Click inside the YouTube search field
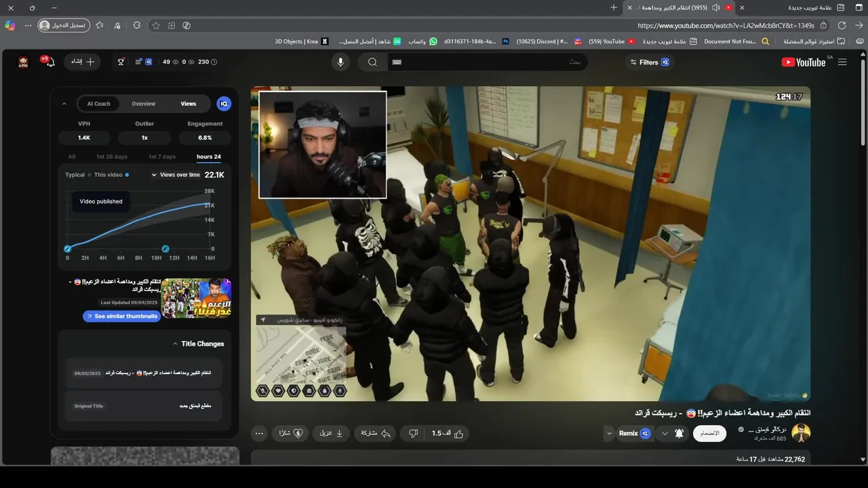This screenshot has width=868, height=488. point(488,62)
